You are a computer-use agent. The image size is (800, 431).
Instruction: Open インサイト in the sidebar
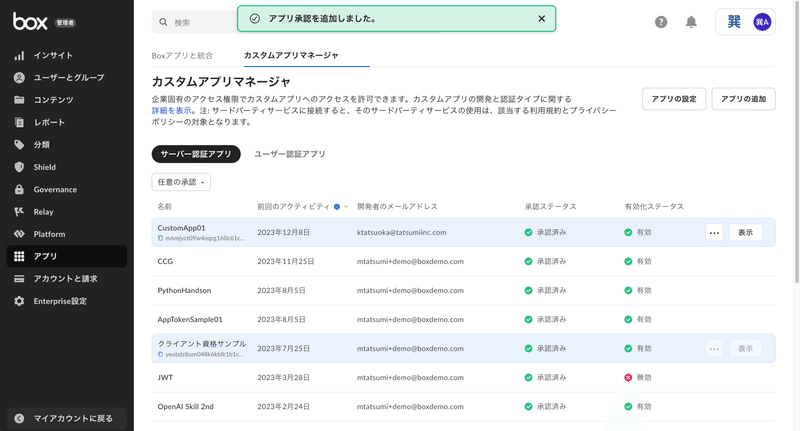pos(66,55)
